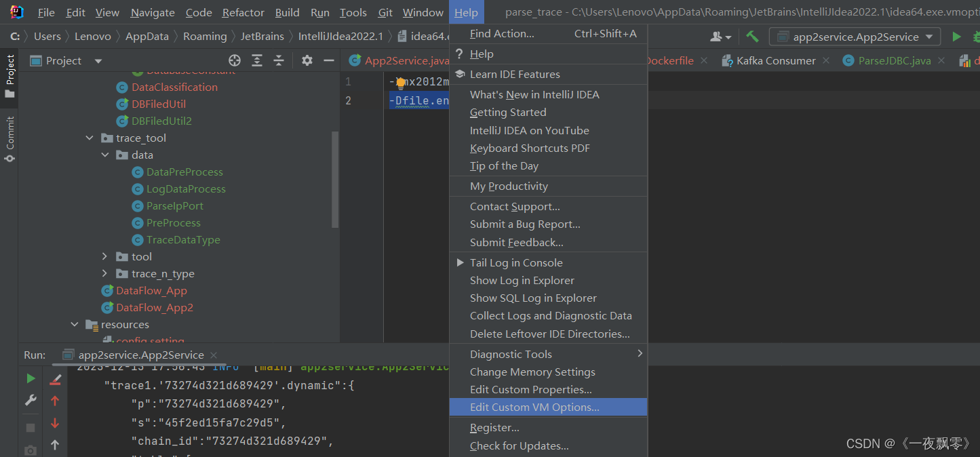This screenshot has height=457, width=980.
Task: Click Collapse All icon in Project panel
Action: (279, 60)
